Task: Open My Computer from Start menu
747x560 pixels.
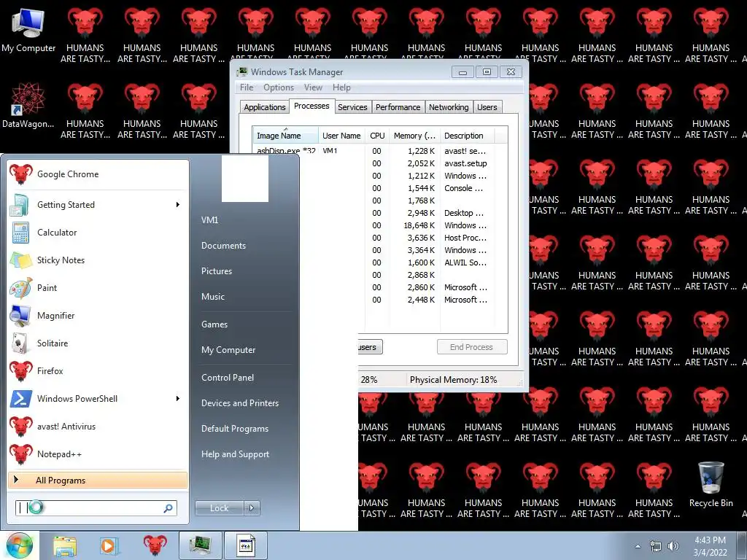Action: [228, 350]
